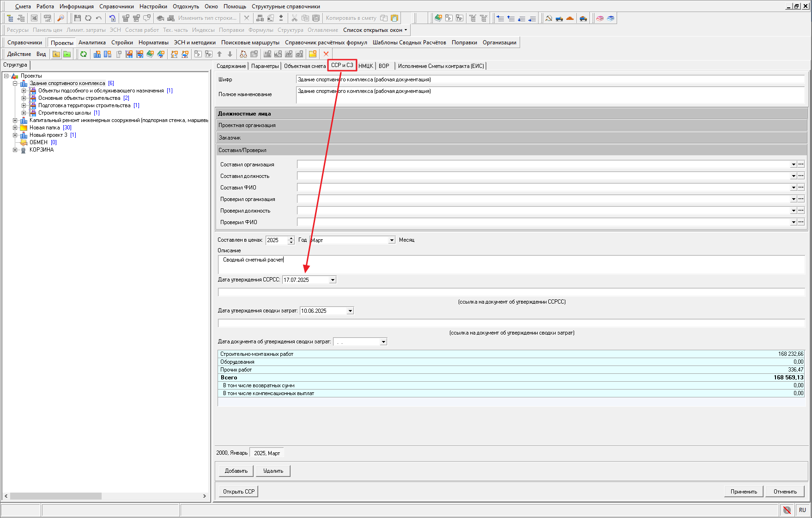Image resolution: width=812 pixels, height=518 pixels.
Task: Open the Составил организация dropdown arrow
Action: 794,165
